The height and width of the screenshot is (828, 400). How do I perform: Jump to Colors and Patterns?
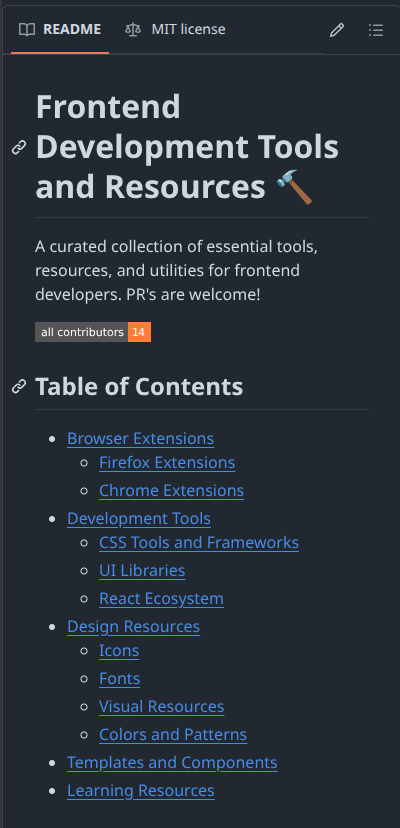[173, 735]
